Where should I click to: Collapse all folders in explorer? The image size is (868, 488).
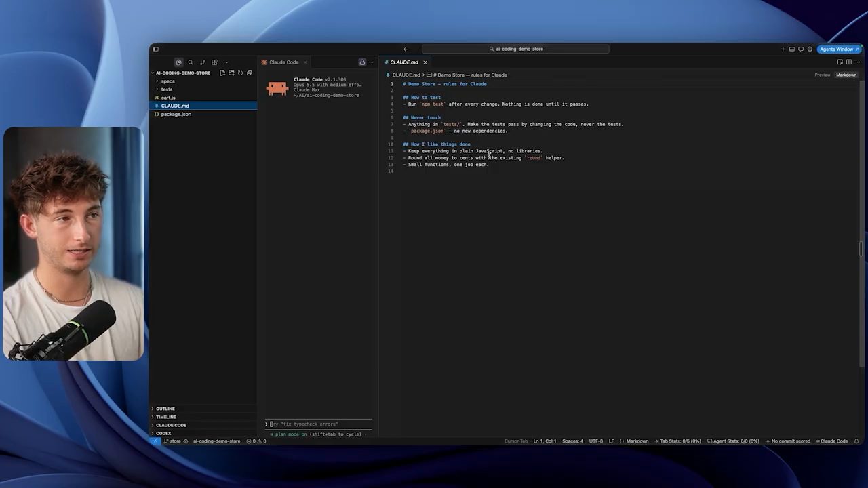[x=249, y=73]
